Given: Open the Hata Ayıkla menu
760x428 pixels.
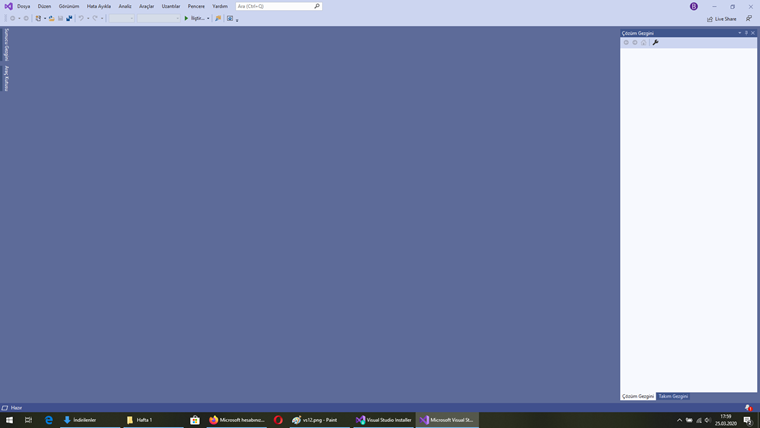Looking at the screenshot, I should [x=99, y=6].
